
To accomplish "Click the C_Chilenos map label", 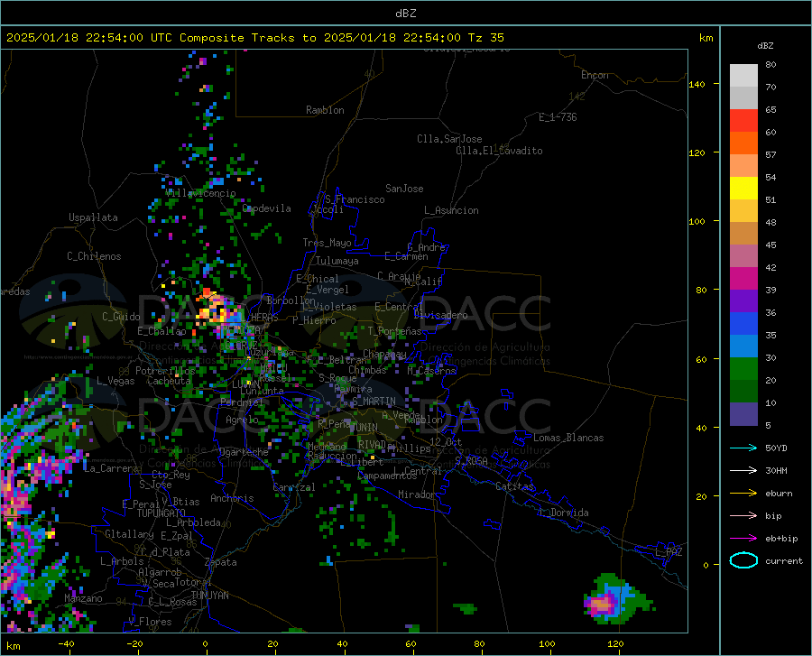I will pos(94,256).
